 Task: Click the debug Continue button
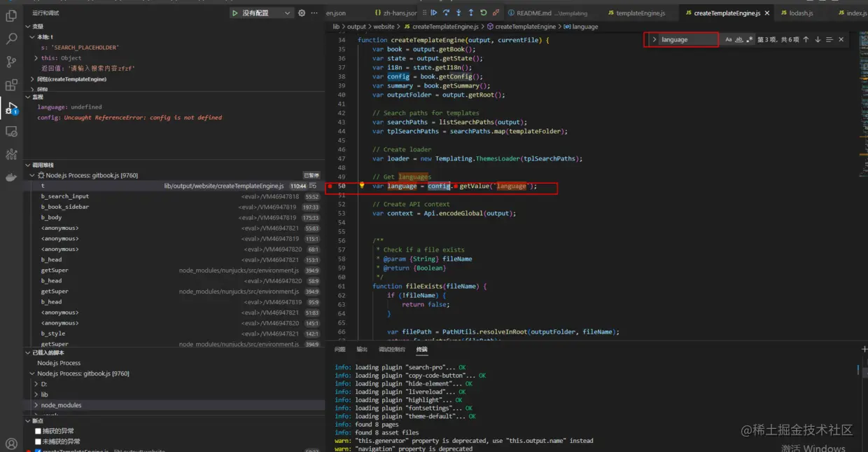click(x=434, y=13)
